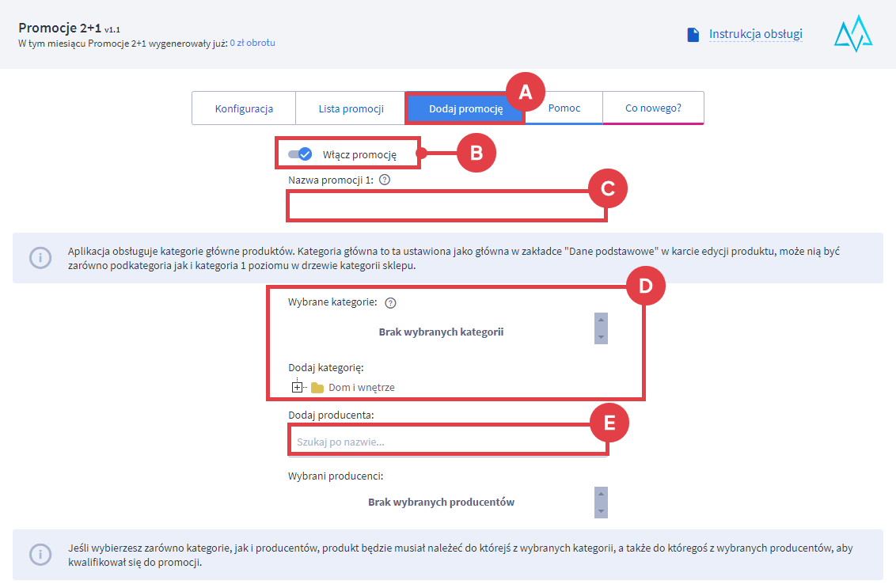The width and height of the screenshot is (896, 588).
Task: Click info icon in the main categories notice
Action: (40, 258)
